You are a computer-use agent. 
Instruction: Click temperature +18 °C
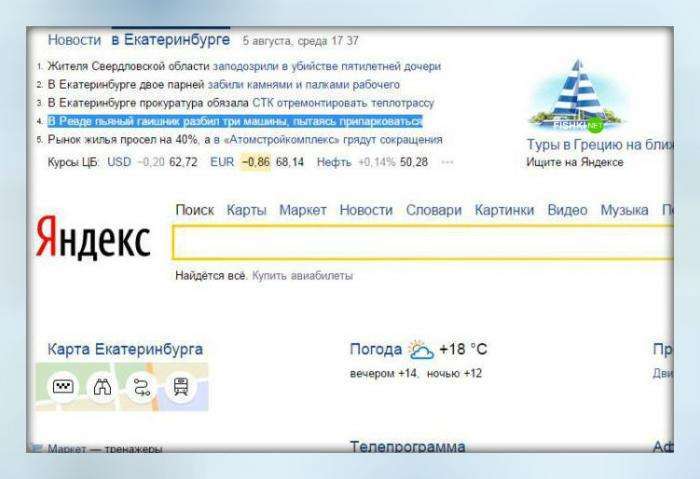[463, 349]
